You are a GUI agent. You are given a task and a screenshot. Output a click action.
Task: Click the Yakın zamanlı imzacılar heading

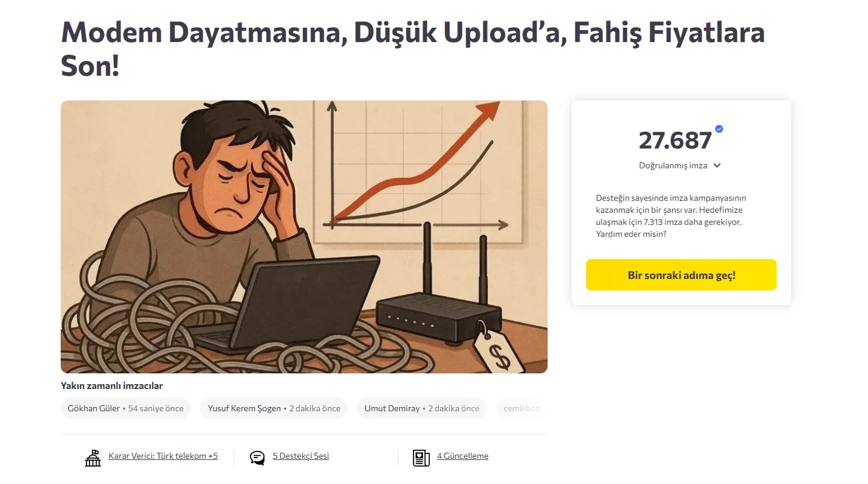(x=112, y=386)
